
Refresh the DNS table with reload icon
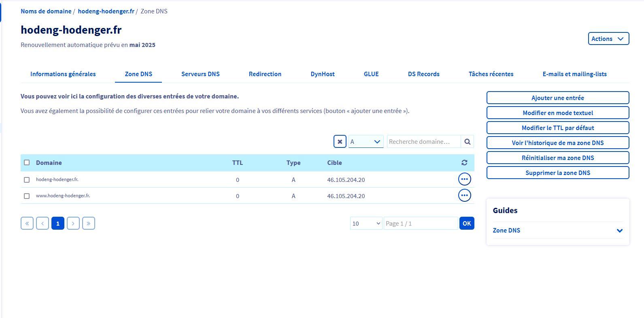pos(464,162)
